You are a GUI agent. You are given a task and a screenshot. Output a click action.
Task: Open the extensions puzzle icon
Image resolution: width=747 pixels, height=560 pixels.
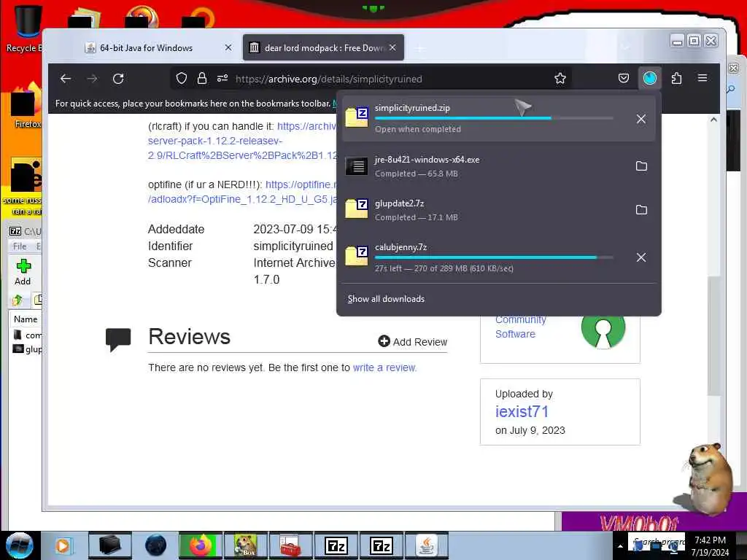click(x=676, y=79)
